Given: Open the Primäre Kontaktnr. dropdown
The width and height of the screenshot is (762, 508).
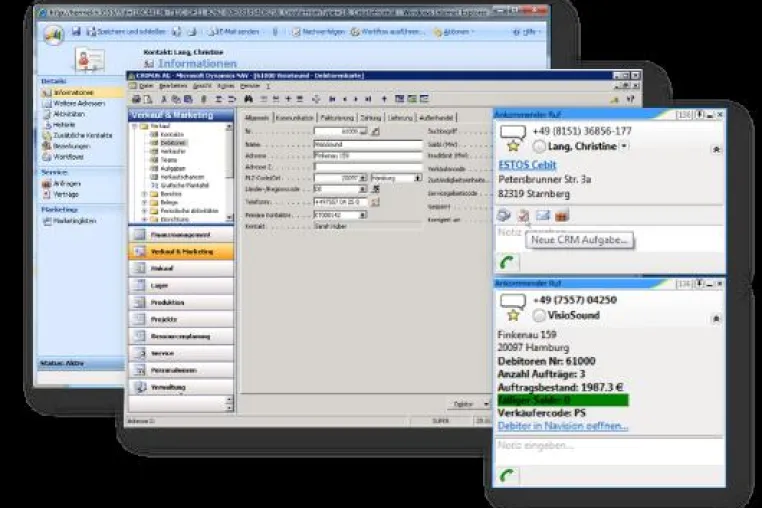Looking at the screenshot, I should (x=363, y=215).
